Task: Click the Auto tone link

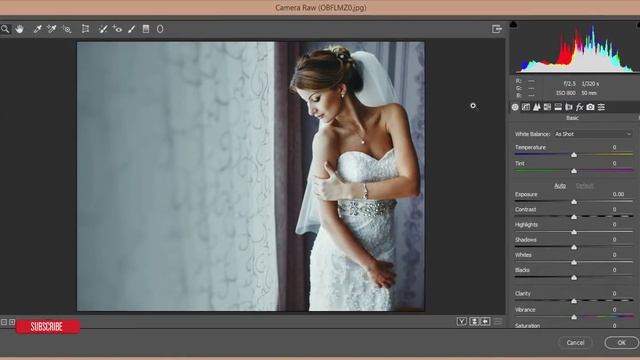Action: point(560,186)
